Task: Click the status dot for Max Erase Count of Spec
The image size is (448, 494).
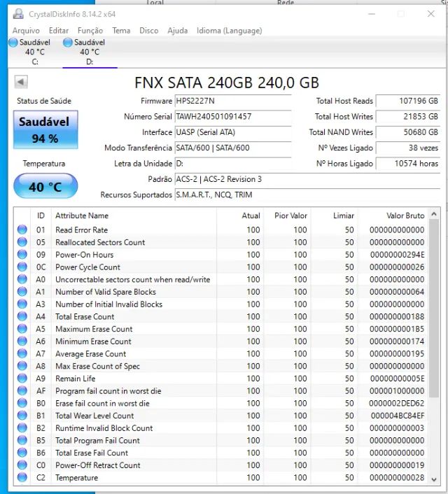Action: [x=22, y=366]
